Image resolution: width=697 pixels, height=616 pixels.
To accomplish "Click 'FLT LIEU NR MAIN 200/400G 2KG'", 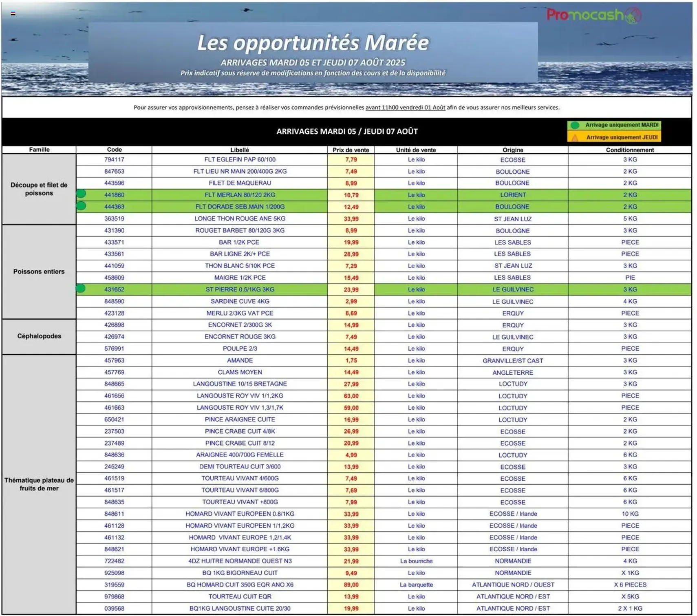I will click(240, 171).
